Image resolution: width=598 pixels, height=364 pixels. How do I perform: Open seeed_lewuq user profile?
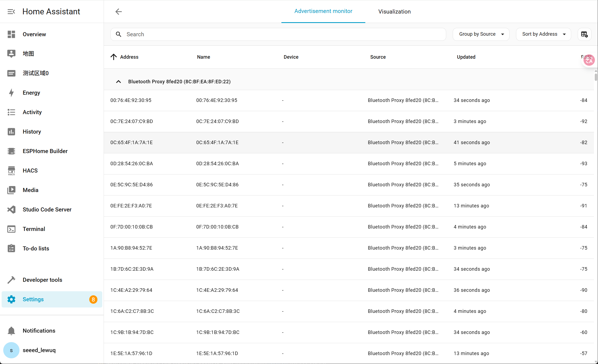pos(39,350)
